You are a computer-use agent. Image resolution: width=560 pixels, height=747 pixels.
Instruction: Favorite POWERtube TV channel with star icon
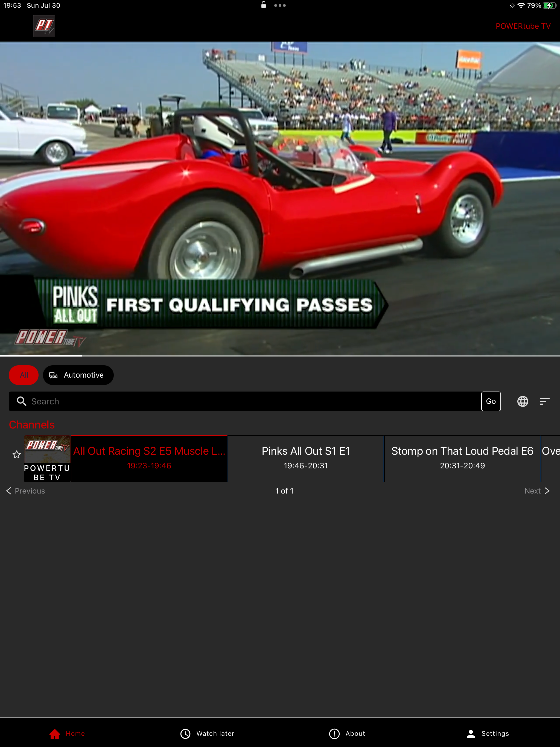[17, 454]
